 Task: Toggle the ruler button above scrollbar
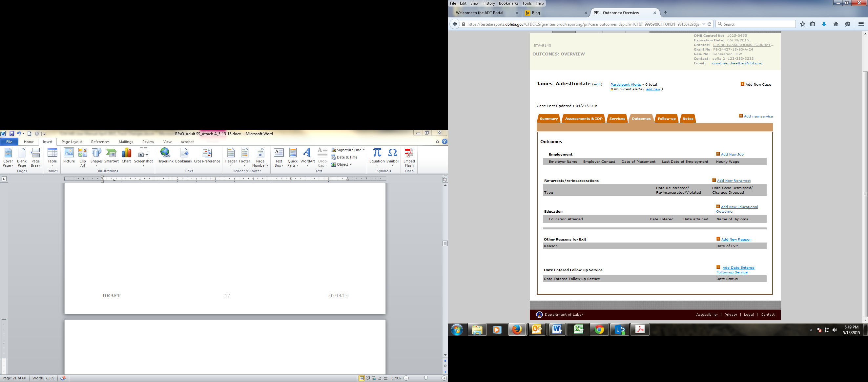pyautogui.click(x=445, y=180)
